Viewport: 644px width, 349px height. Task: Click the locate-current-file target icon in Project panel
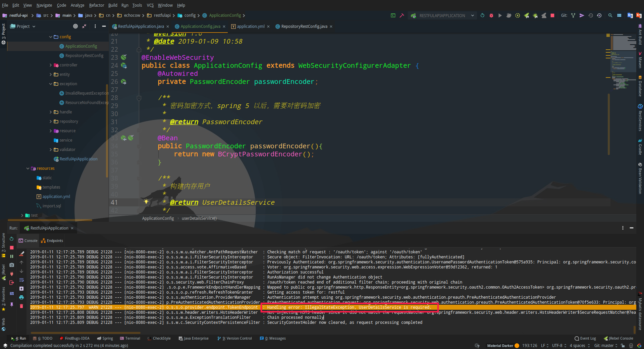tap(75, 26)
